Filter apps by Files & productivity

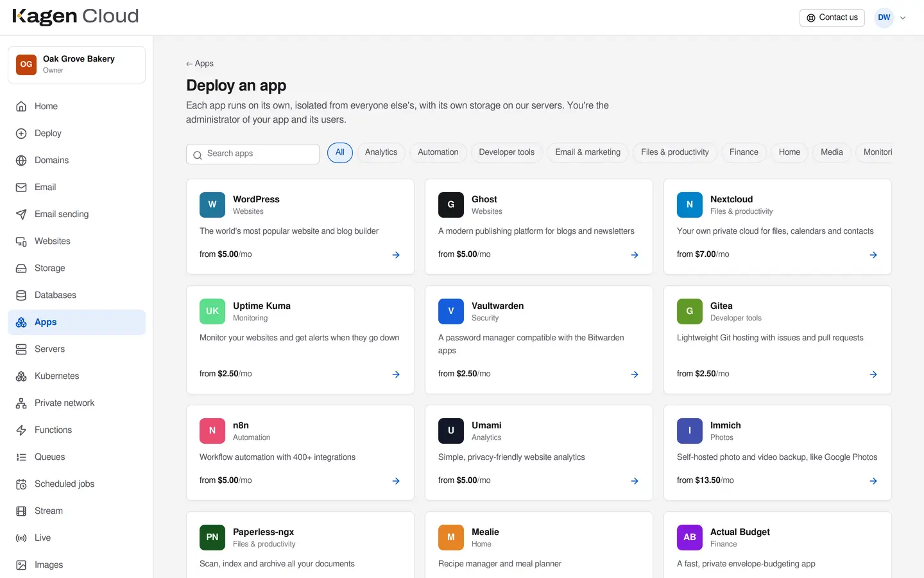[675, 153]
